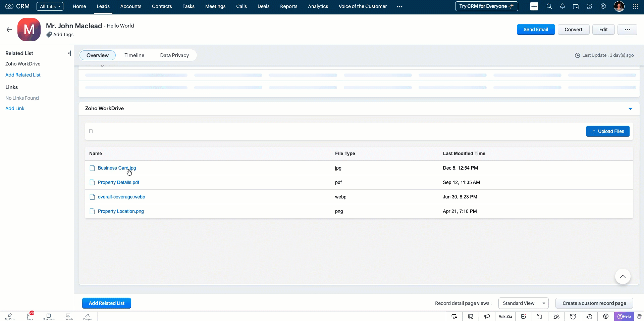Open the apps grid launcher icon
The image size is (644, 321).
point(635,6)
